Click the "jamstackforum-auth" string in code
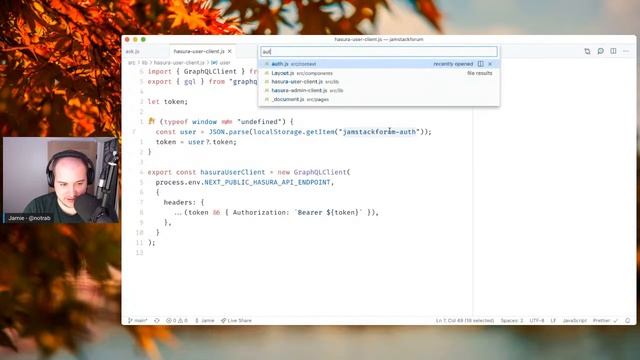 379,132
